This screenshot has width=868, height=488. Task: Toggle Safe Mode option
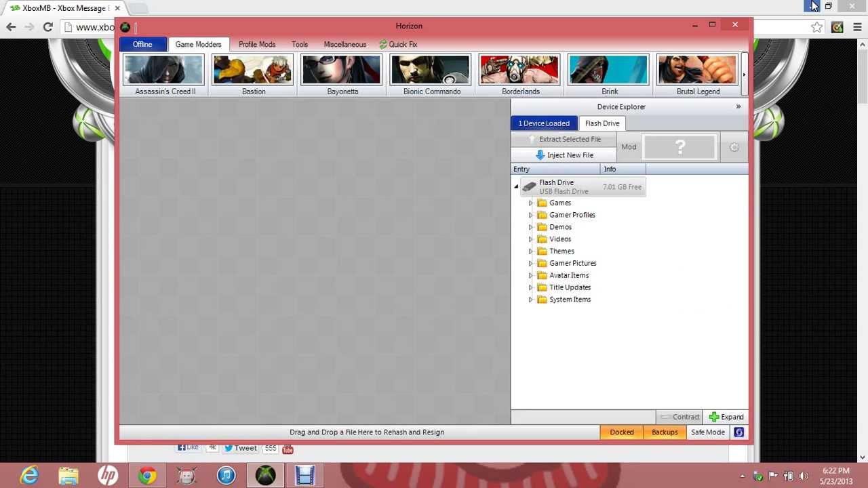coord(708,432)
